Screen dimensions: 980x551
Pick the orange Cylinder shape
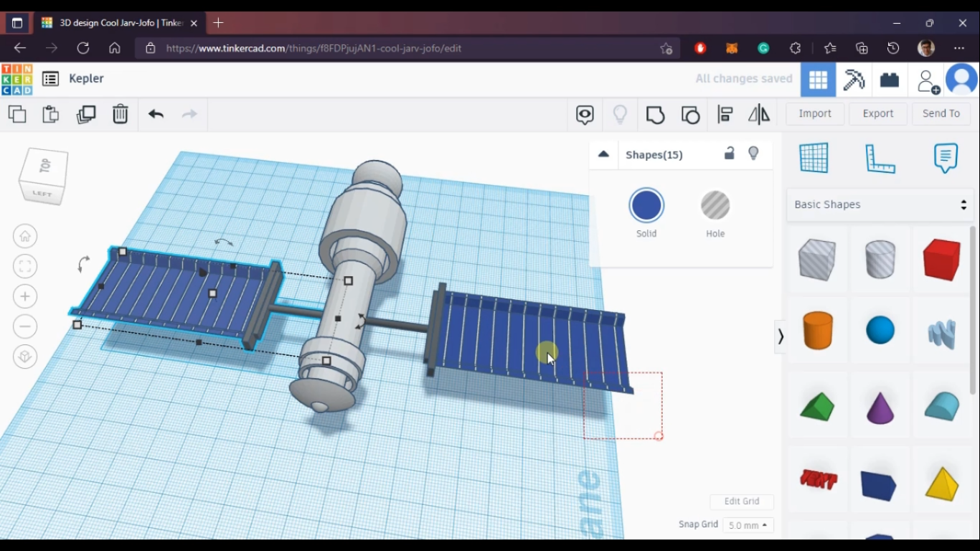[817, 331]
